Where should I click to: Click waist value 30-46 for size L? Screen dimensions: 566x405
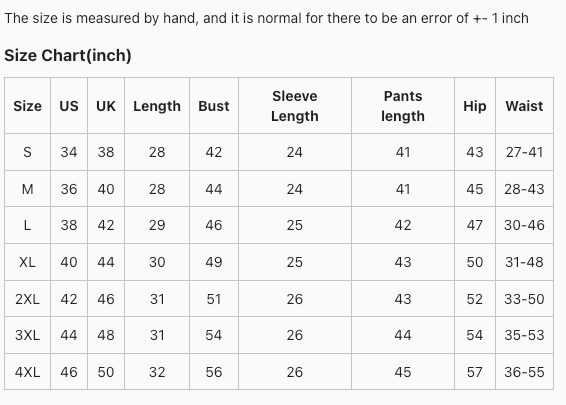[524, 225]
